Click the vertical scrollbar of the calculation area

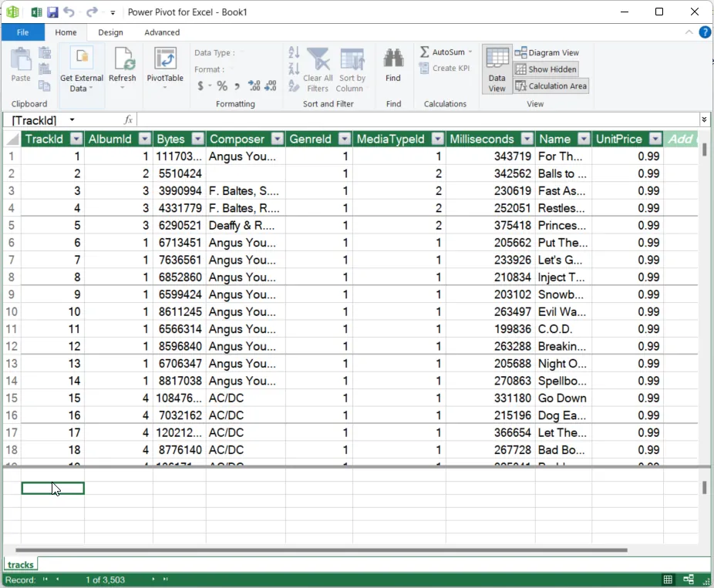tap(705, 487)
